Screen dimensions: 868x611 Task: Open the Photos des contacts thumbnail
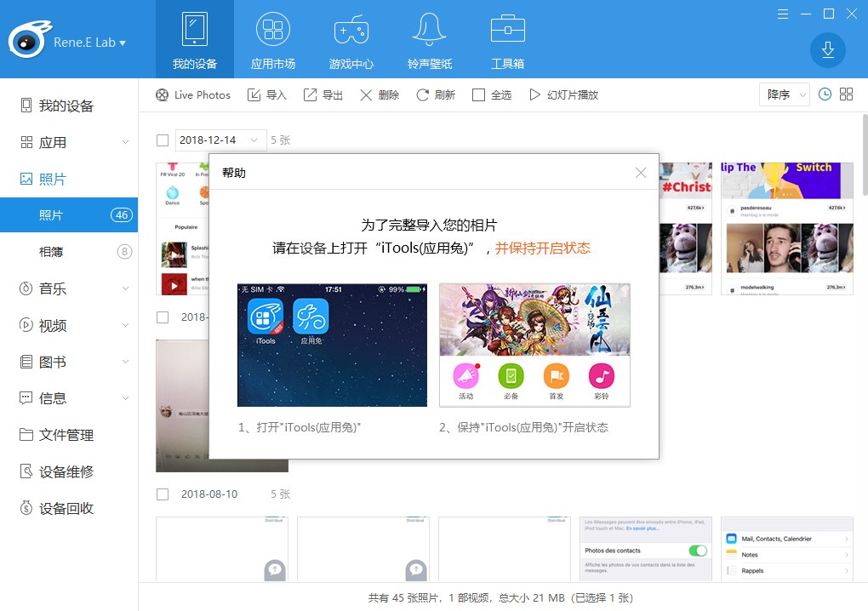(645, 549)
